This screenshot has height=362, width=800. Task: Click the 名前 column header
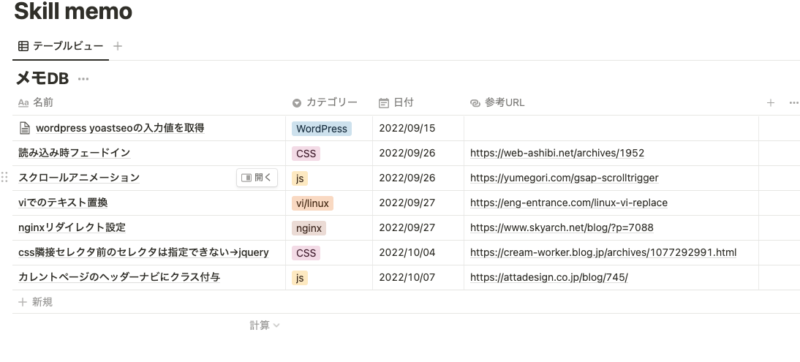(x=36, y=103)
